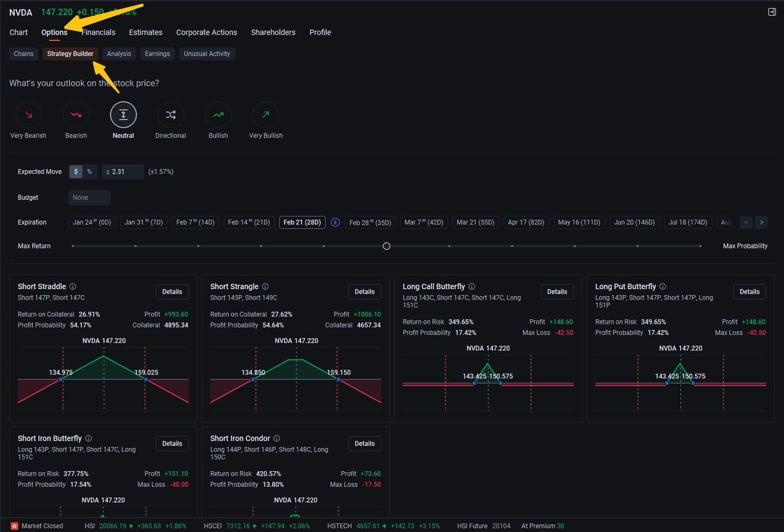Click the HSCEI index quote in status bar
Viewport: 784px width, 532px height.
(257, 526)
